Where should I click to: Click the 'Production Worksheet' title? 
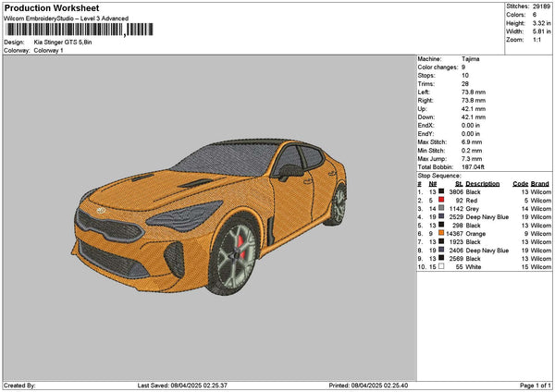click(52, 8)
